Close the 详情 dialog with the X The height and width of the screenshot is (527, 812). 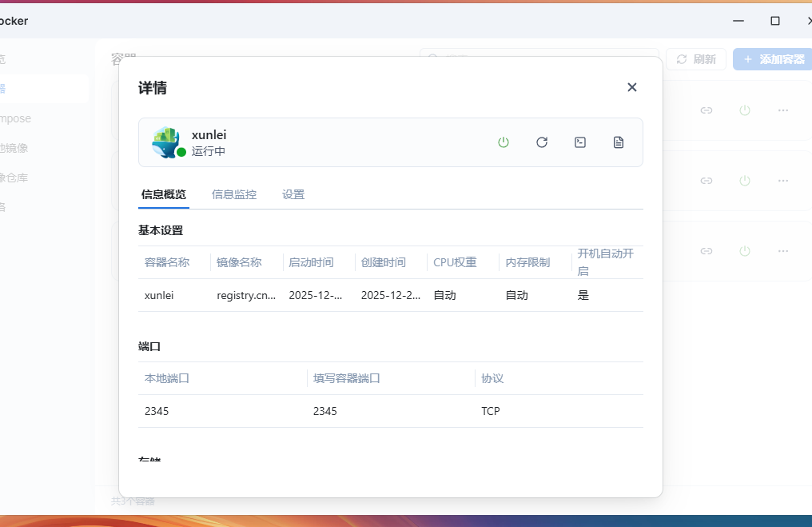click(631, 87)
